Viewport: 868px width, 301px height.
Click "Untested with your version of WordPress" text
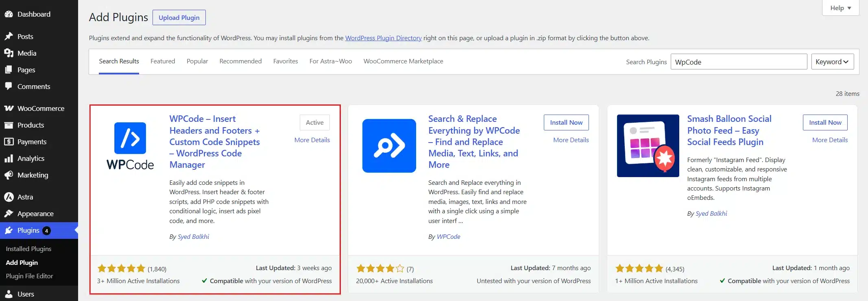point(534,281)
